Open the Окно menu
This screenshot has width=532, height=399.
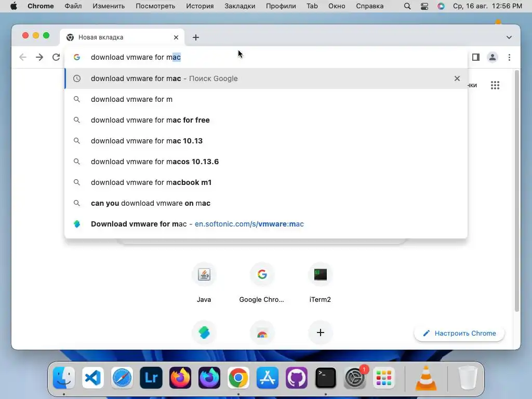click(337, 6)
